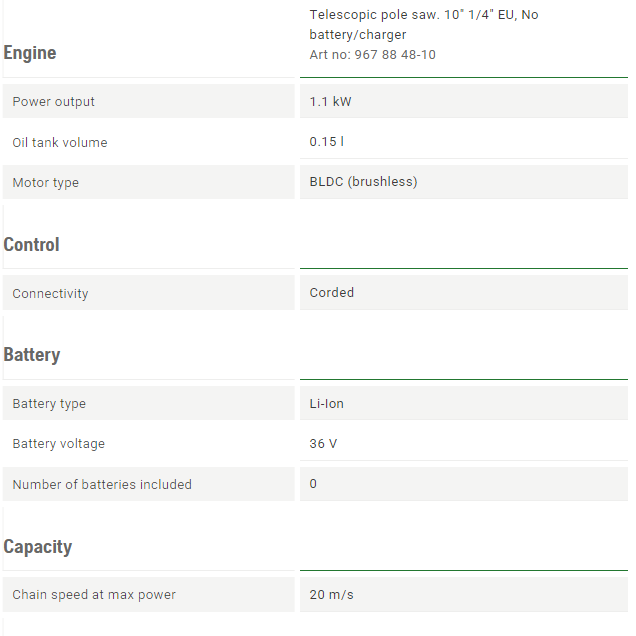636x636 pixels.
Task: Click the 36 V value
Action: click(x=323, y=443)
